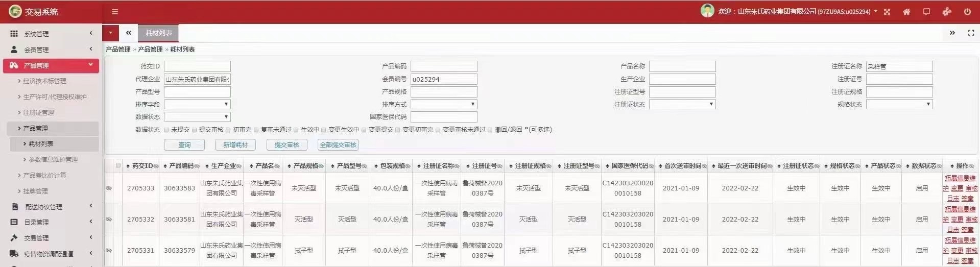Click the power logout icon

point(967,12)
